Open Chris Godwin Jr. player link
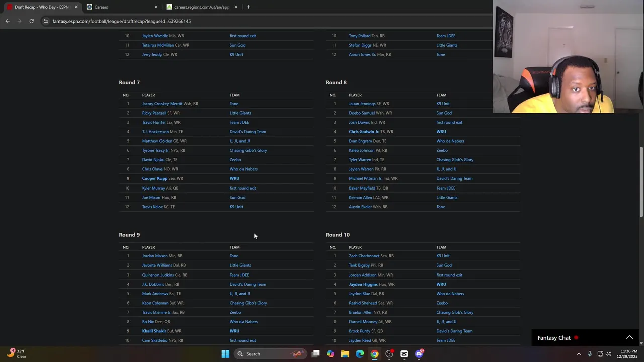The height and width of the screenshot is (362, 644). pyautogui.click(x=364, y=132)
